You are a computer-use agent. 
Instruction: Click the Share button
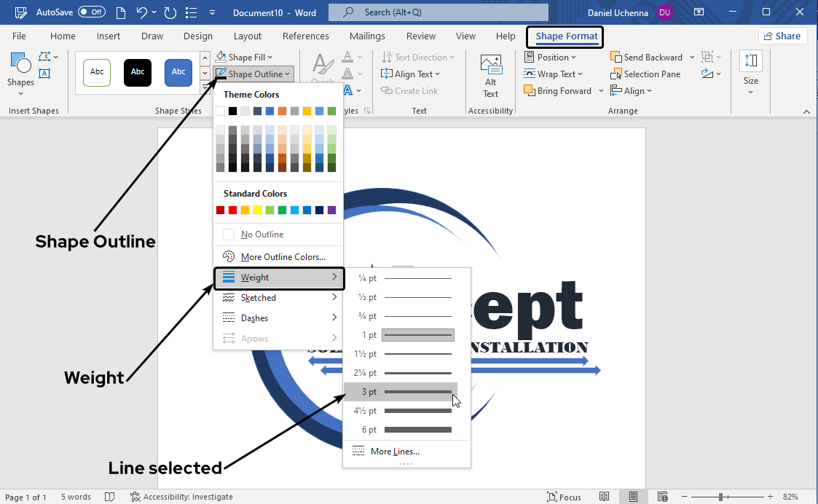782,36
